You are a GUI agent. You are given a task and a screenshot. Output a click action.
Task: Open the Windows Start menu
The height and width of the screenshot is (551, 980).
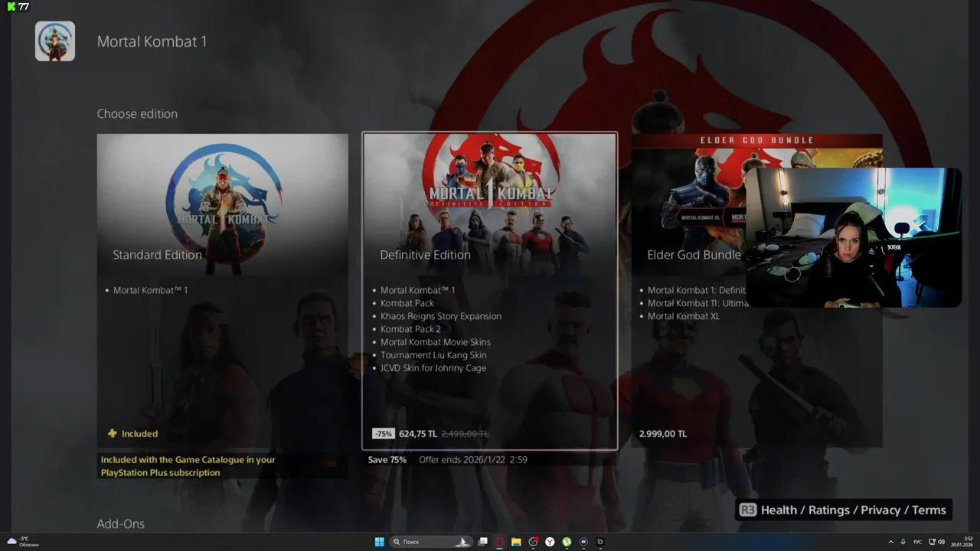pyautogui.click(x=379, y=542)
